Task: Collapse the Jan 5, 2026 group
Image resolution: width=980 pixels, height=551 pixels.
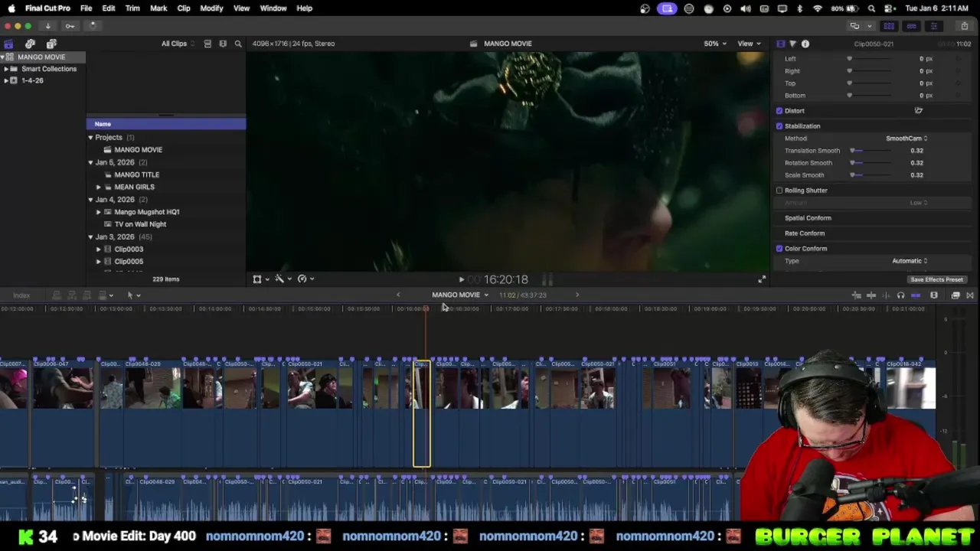Action: 90,162
